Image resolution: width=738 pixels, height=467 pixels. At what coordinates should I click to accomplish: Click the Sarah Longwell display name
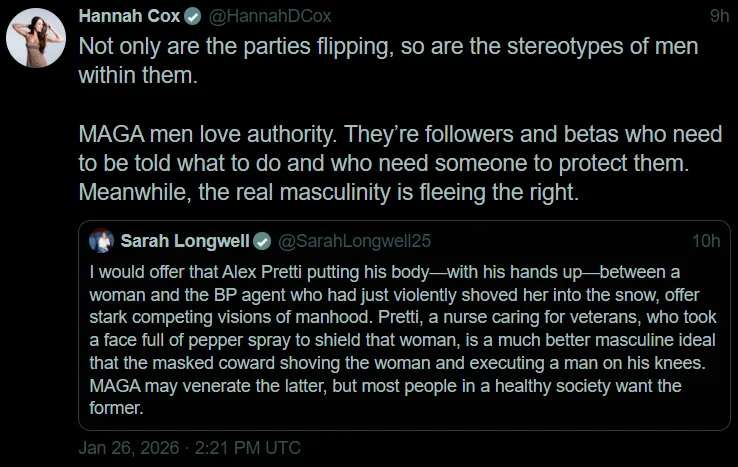point(184,241)
